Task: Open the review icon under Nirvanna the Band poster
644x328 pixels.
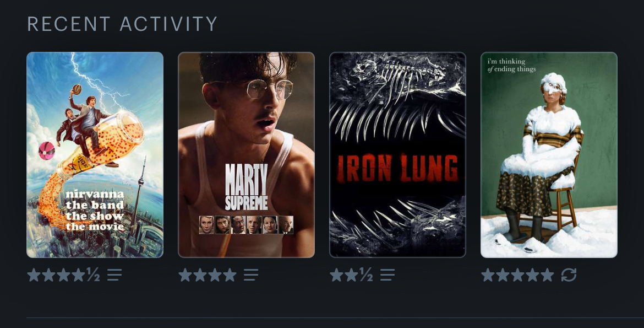Action: tap(114, 275)
